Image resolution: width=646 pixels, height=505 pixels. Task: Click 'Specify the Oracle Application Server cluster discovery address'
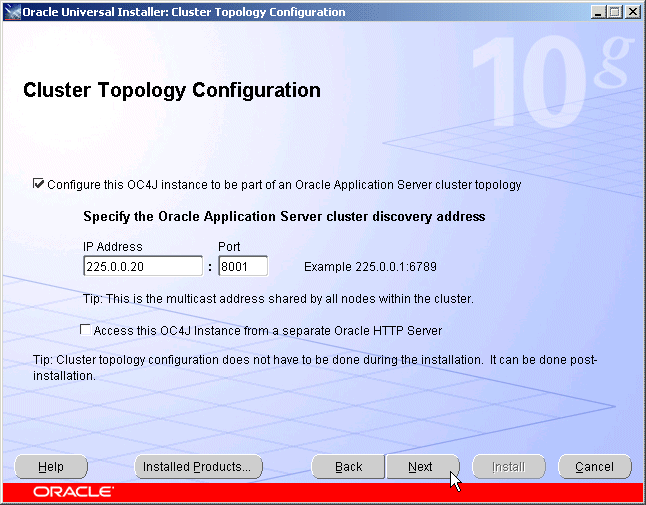tap(284, 217)
